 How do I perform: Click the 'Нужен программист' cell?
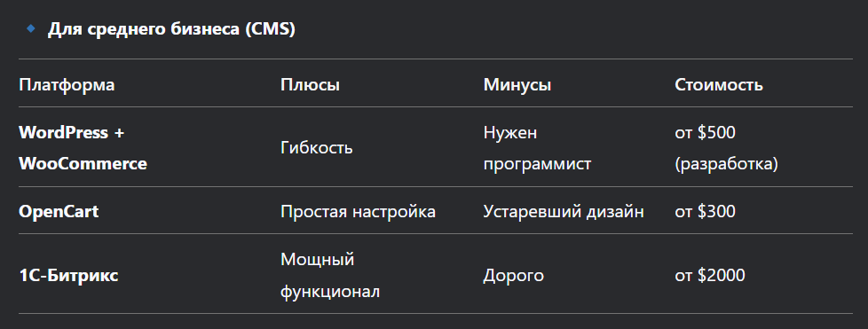(537, 148)
